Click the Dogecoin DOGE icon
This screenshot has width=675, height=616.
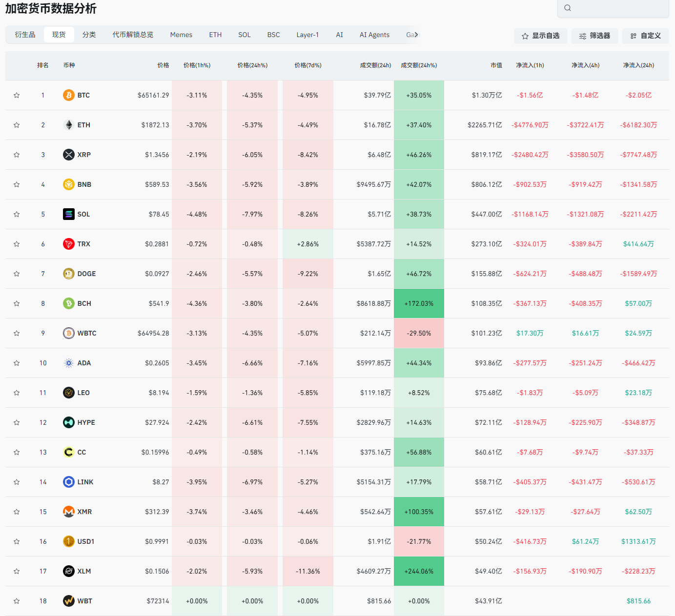coord(69,274)
